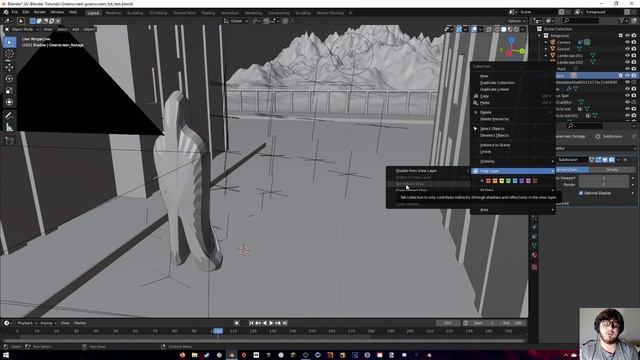Select the Measure tool
Image resolution: width=640 pixels, height=360 pixels.
click(x=9, y=128)
